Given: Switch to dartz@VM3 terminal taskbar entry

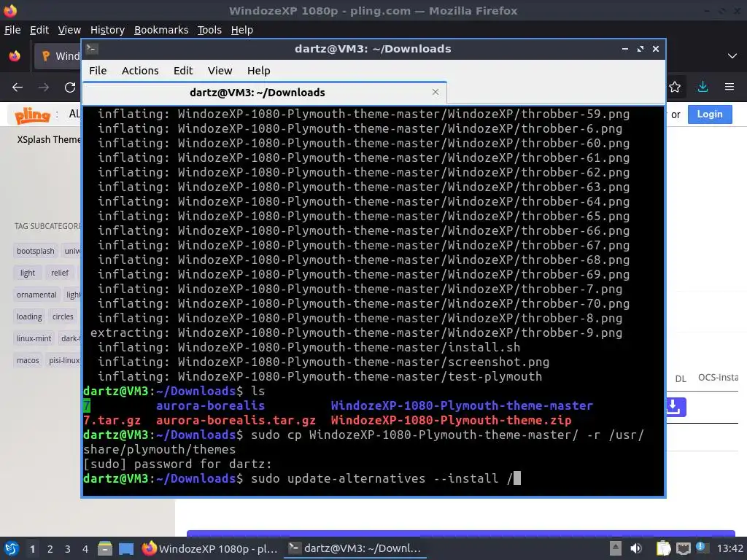Looking at the screenshot, I should tap(355, 548).
